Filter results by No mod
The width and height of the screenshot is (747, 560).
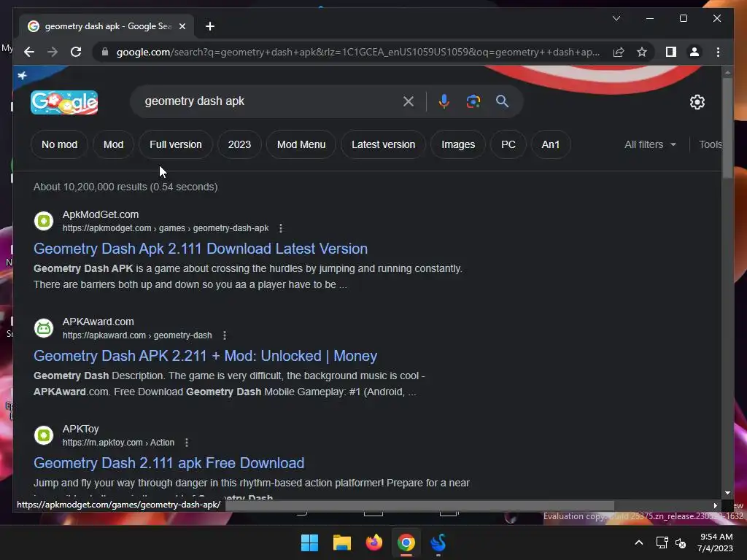coord(59,144)
